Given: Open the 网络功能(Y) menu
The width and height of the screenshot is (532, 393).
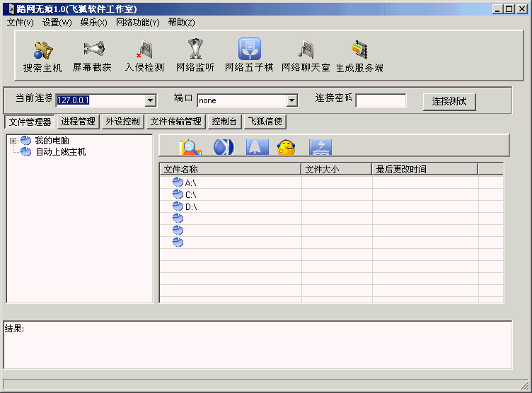Looking at the screenshot, I should (137, 23).
